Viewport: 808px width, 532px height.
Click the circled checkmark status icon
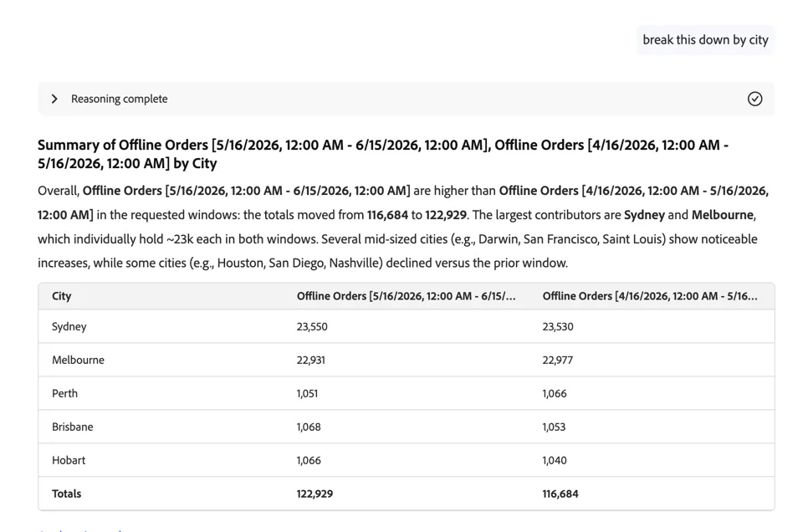point(755,99)
